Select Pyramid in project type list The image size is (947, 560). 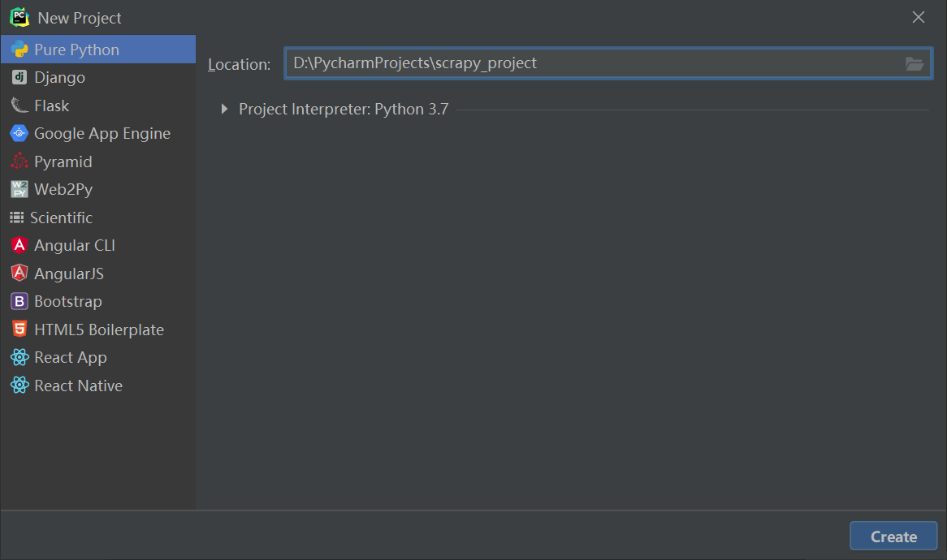coord(63,162)
